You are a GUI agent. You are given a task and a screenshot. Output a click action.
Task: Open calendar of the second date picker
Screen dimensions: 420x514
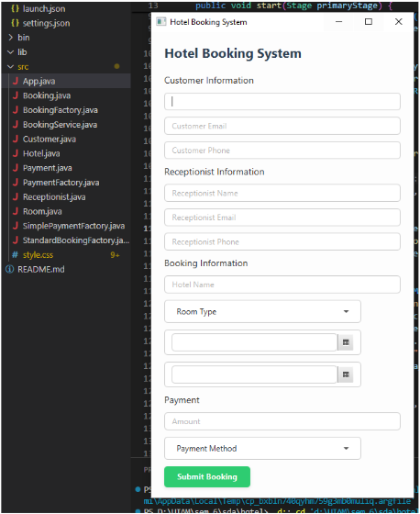[x=346, y=374]
